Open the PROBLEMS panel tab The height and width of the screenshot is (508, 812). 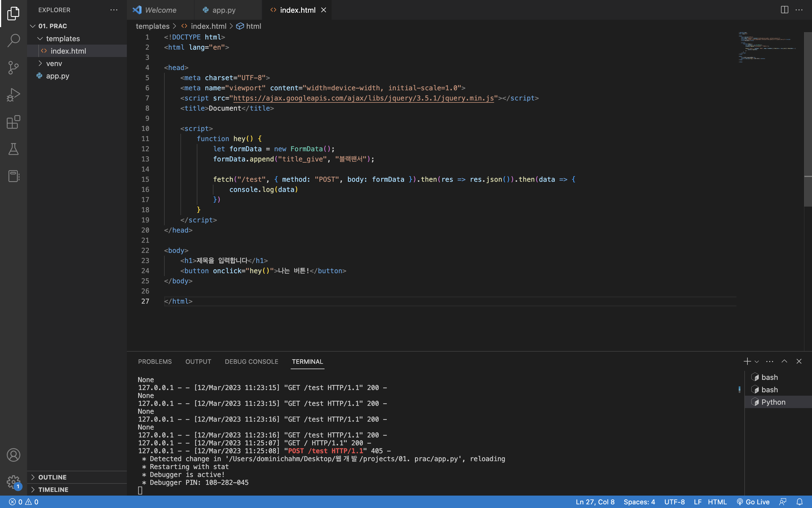point(155,362)
